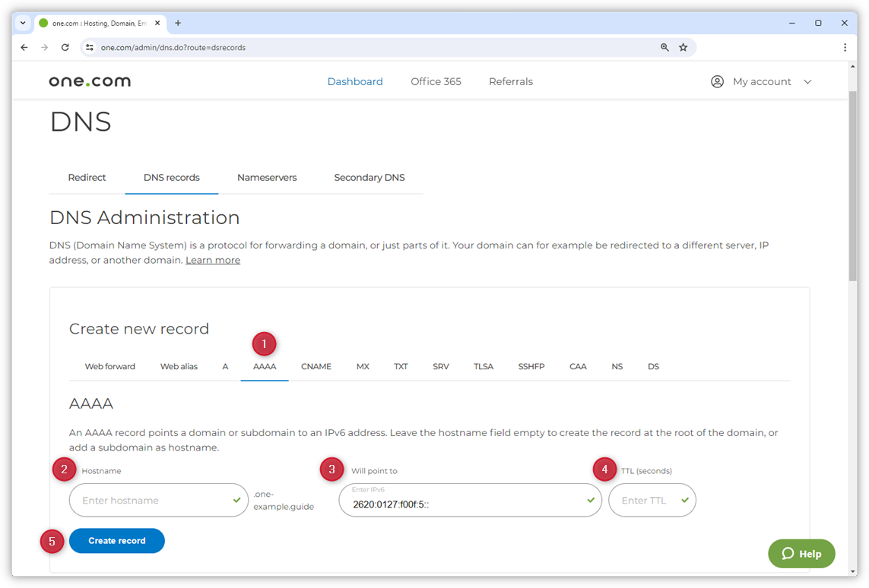Open the Learn more link

213,260
